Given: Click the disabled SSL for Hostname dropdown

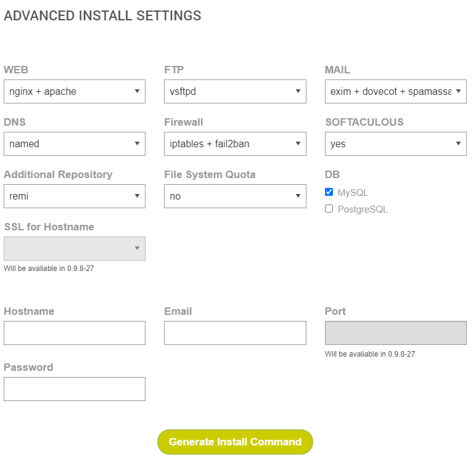Looking at the screenshot, I should tap(74, 248).
